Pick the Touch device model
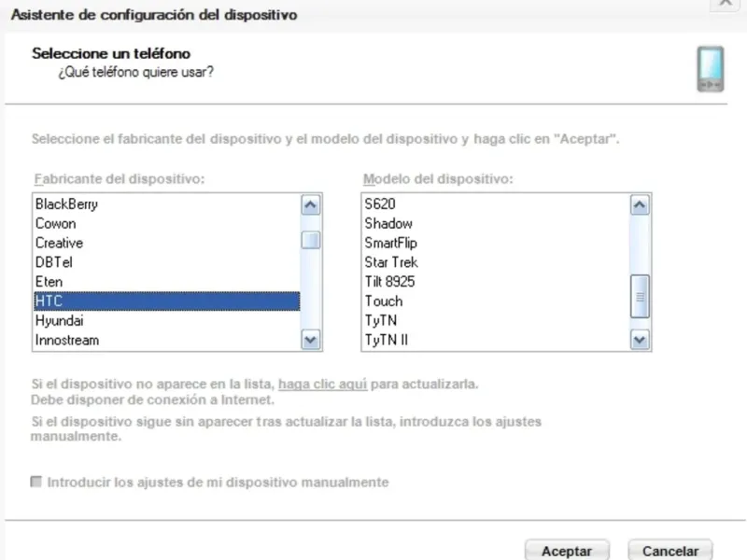747x560 pixels. tap(384, 301)
